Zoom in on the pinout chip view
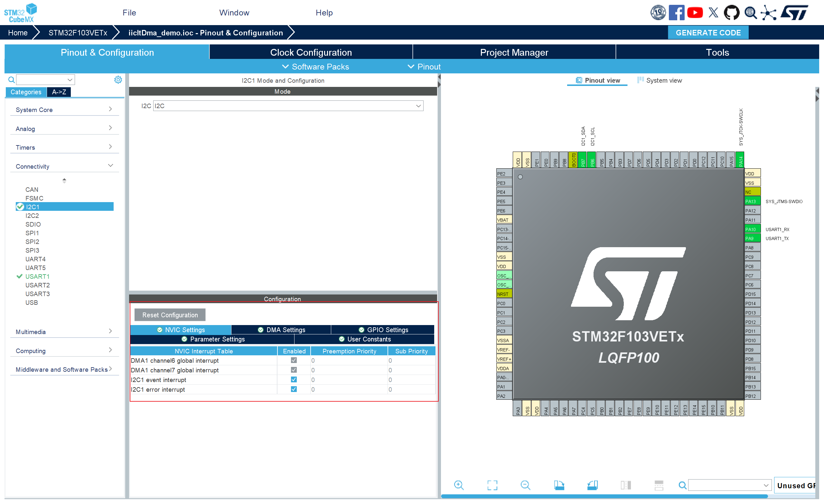This screenshot has height=504, width=824. point(458,485)
